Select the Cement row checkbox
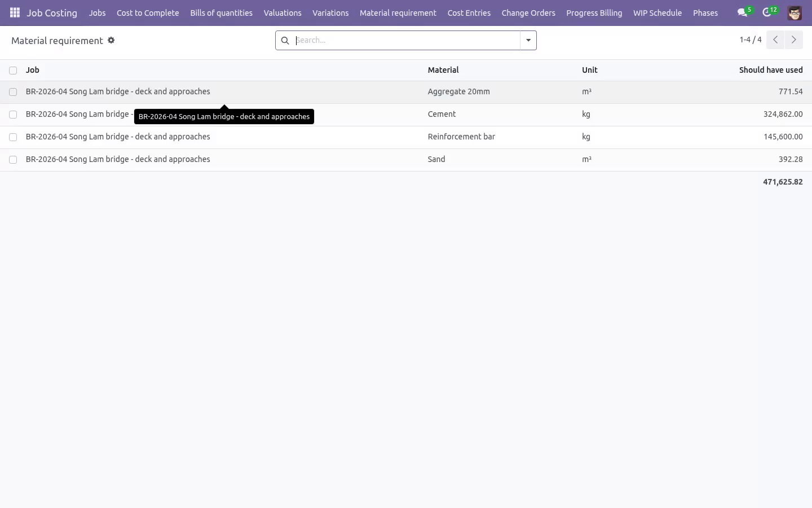 (13, 115)
